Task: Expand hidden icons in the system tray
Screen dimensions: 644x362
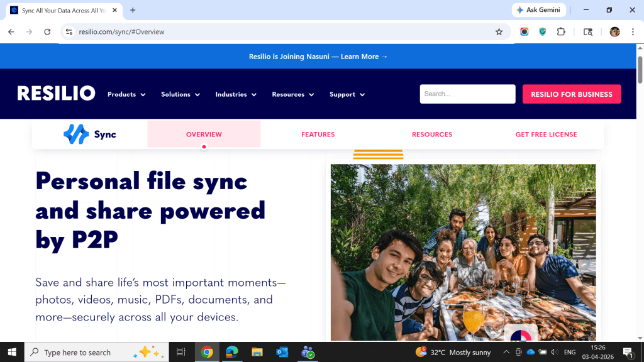Action: (x=506, y=352)
